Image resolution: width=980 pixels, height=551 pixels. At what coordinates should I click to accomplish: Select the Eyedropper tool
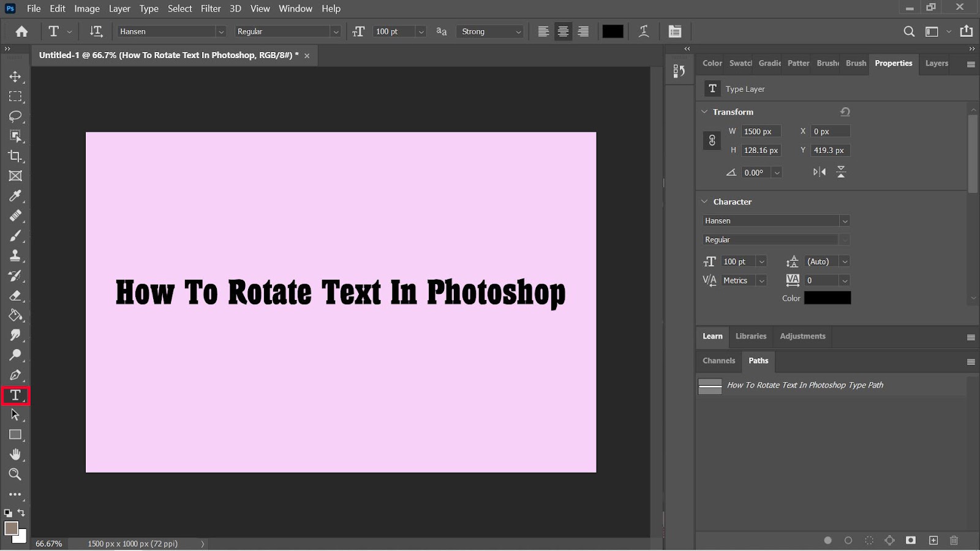pos(15,196)
